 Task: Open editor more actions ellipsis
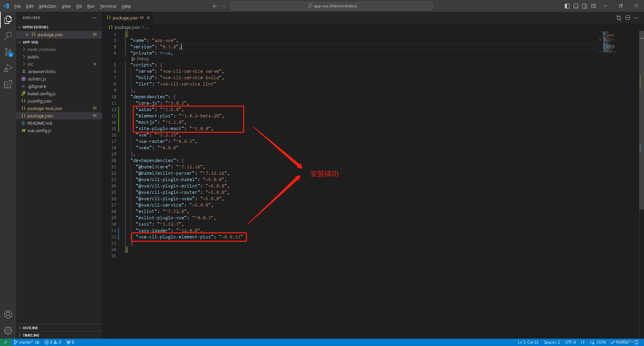[x=636, y=18]
